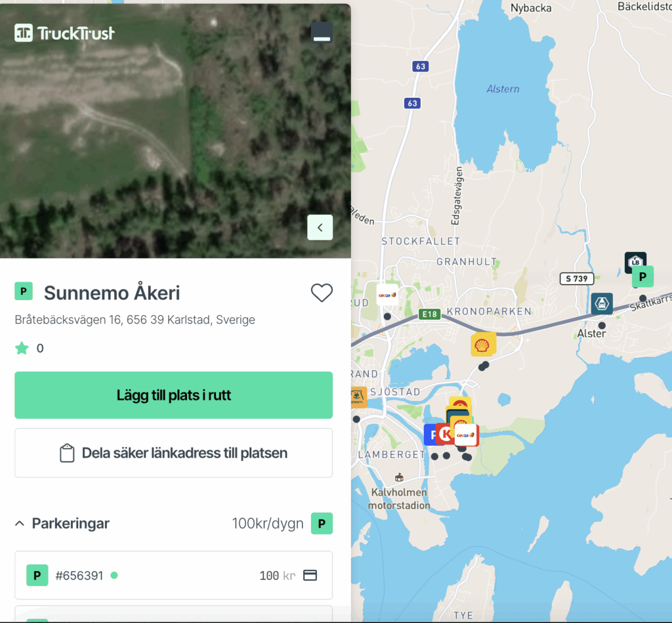Screen dimensions: 672x623
Task: Select parking spot #656391 row
Action: [x=173, y=575]
